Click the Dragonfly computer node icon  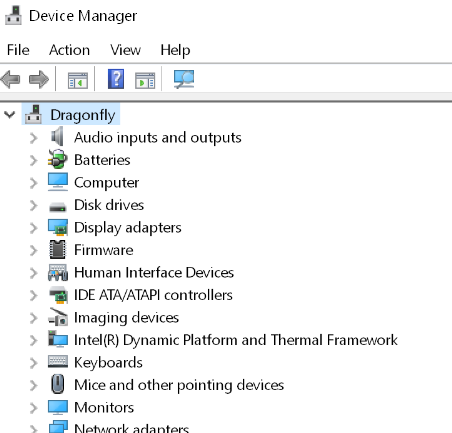click(x=33, y=115)
